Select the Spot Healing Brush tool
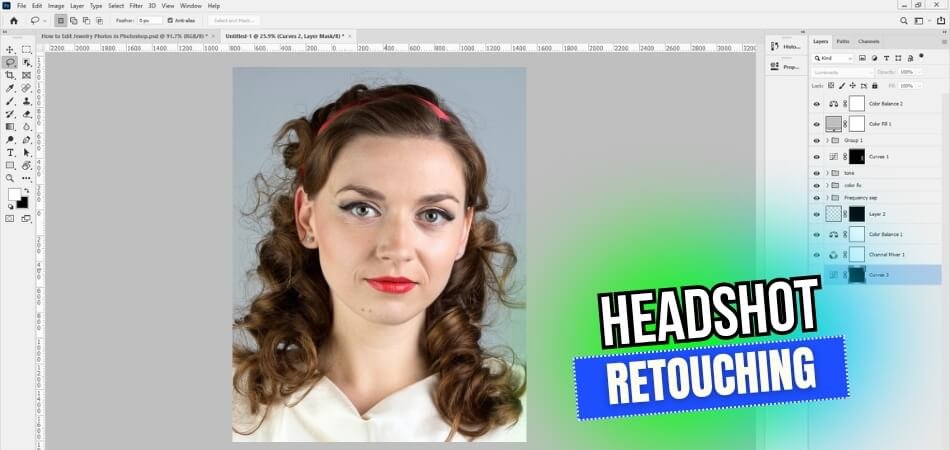 click(27, 88)
